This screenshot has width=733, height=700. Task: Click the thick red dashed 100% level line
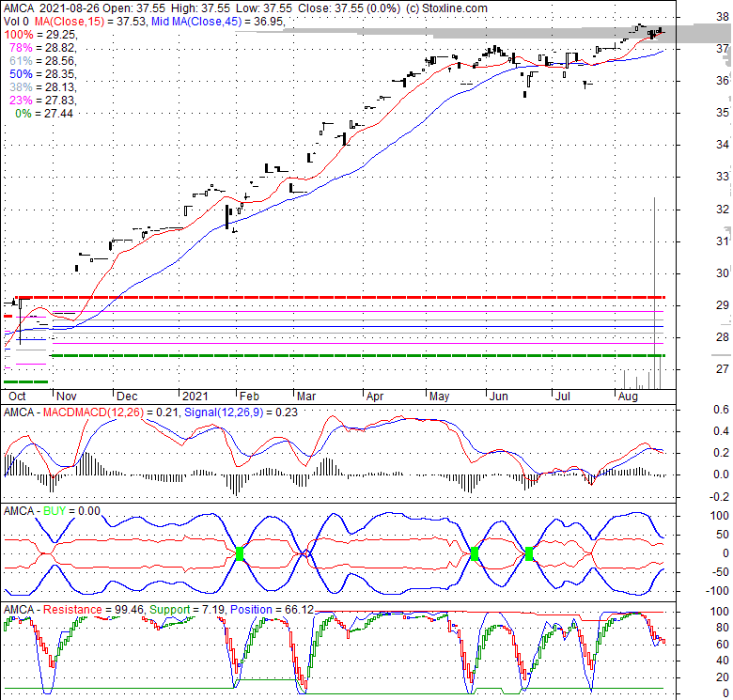[x=340, y=297]
